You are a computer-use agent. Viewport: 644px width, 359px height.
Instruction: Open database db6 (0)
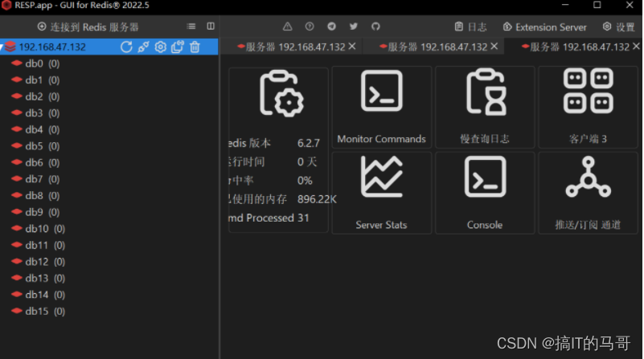[35, 162]
